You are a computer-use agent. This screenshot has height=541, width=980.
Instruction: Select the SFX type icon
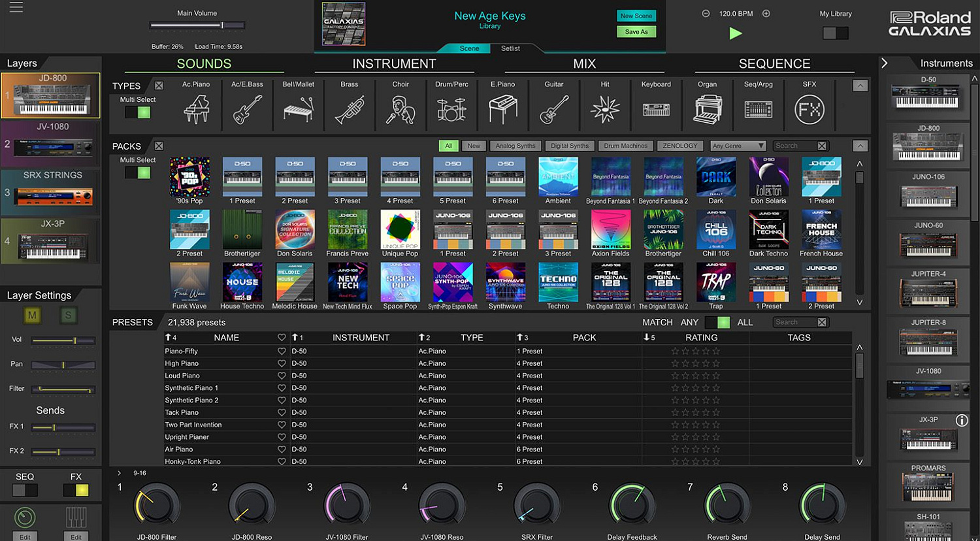point(809,110)
